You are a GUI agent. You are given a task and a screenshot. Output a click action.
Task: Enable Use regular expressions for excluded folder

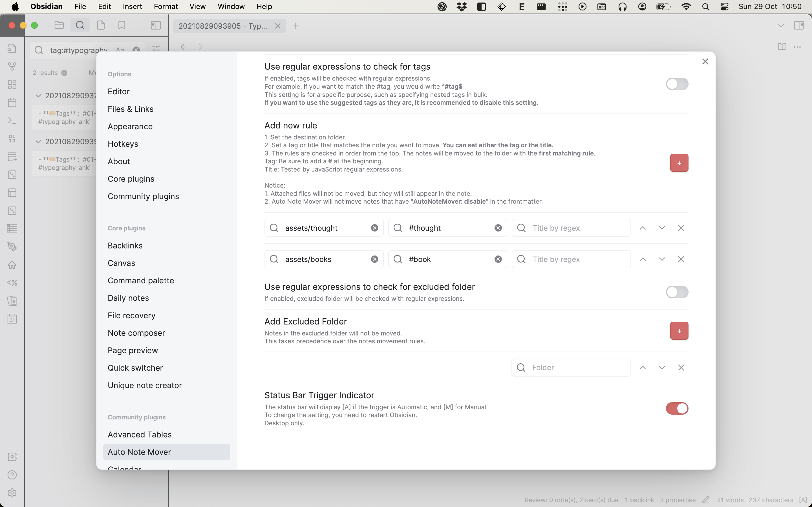click(677, 292)
